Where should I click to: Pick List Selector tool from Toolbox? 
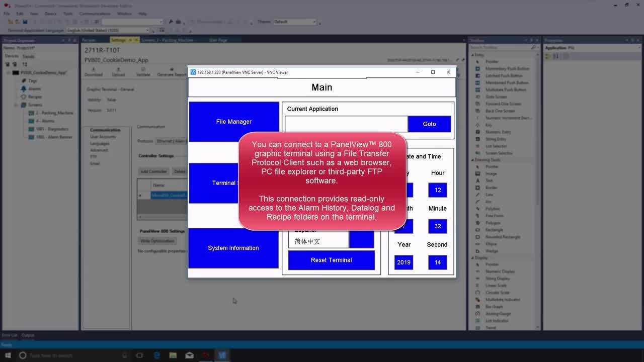pos(496,146)
